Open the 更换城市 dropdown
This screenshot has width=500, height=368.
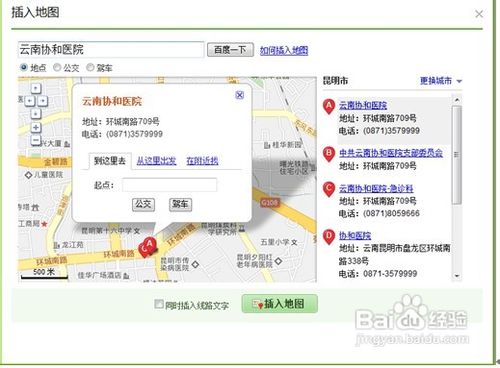[x=441, y=81]
